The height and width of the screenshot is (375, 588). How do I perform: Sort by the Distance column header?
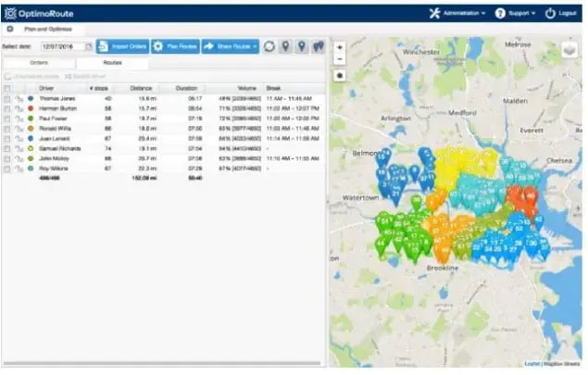click(141, 89)
